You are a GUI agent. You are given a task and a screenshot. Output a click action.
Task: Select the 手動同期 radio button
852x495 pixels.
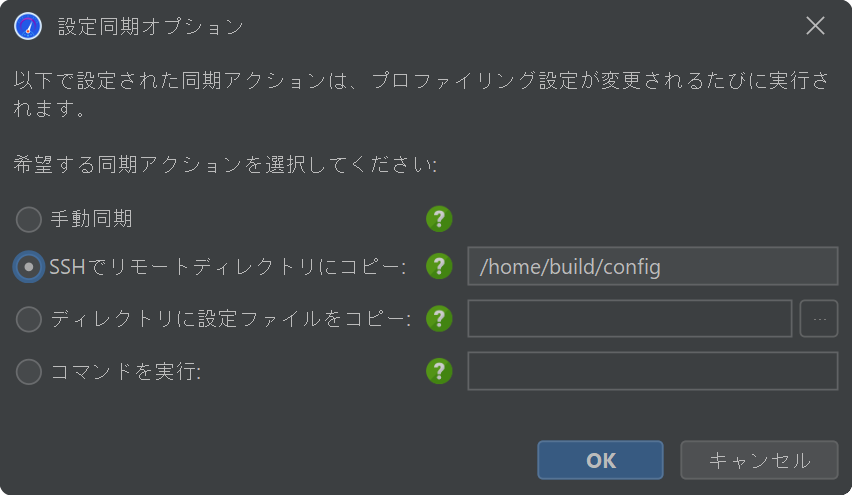tap(28, 220)
